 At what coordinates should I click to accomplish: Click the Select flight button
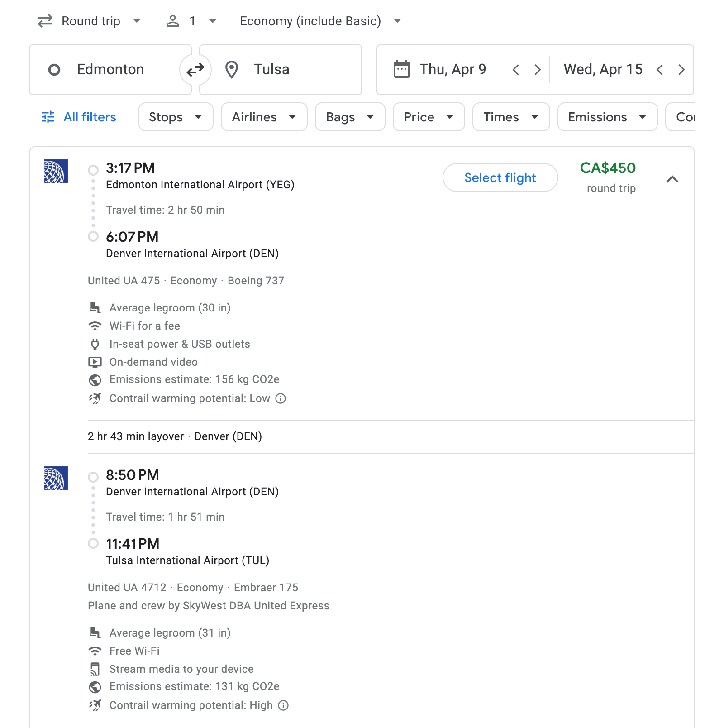coord(500,177)
